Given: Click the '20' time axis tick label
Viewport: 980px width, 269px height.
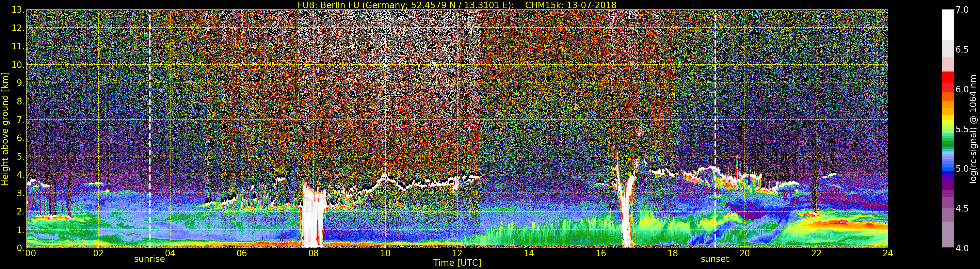Looking at the screenshot, I should coord(745,253).
